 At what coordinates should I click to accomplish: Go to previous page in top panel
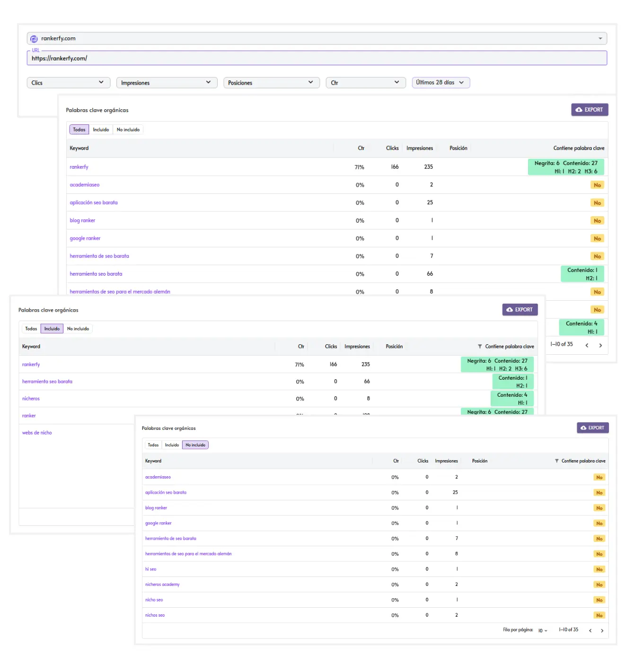[587, 345]
